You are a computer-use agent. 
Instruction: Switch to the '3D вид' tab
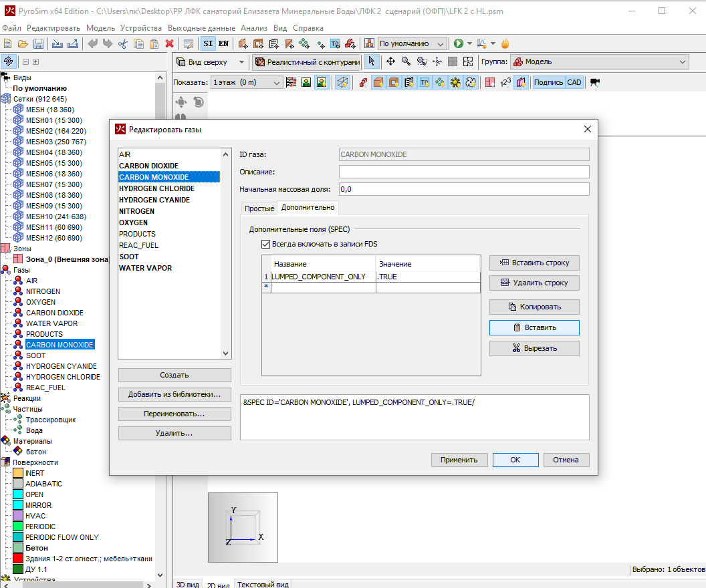[187, 584]
